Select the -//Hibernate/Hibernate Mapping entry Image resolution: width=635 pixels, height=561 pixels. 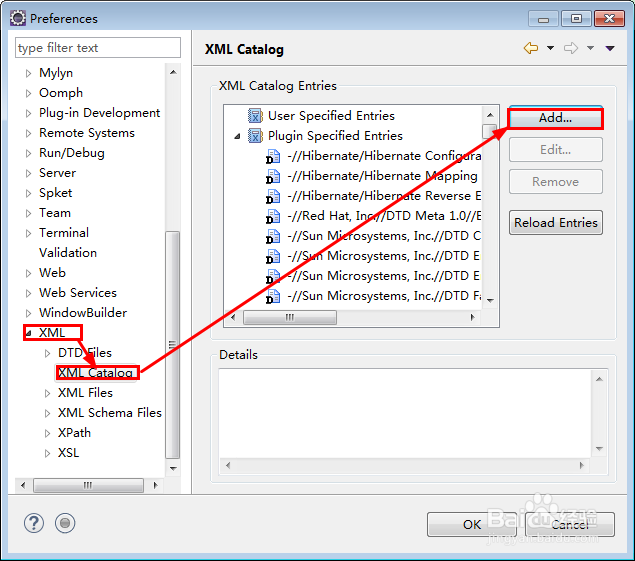(382, 176)
